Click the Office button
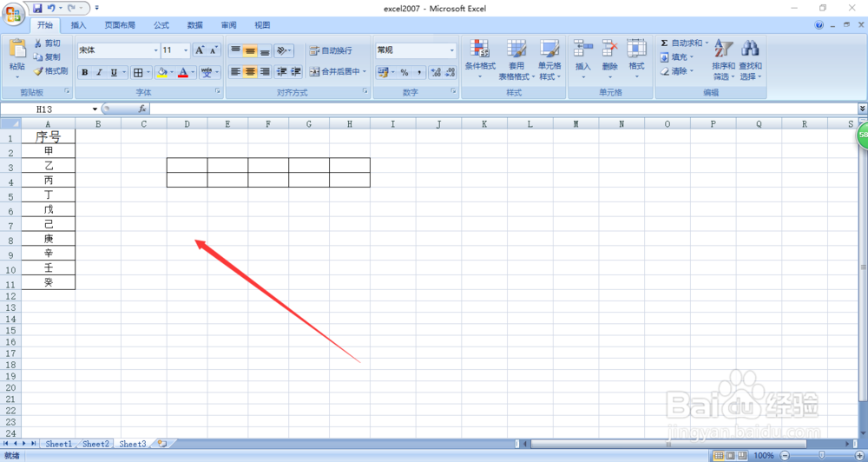This screenshot has width=868, height=462. coord(13,13)
